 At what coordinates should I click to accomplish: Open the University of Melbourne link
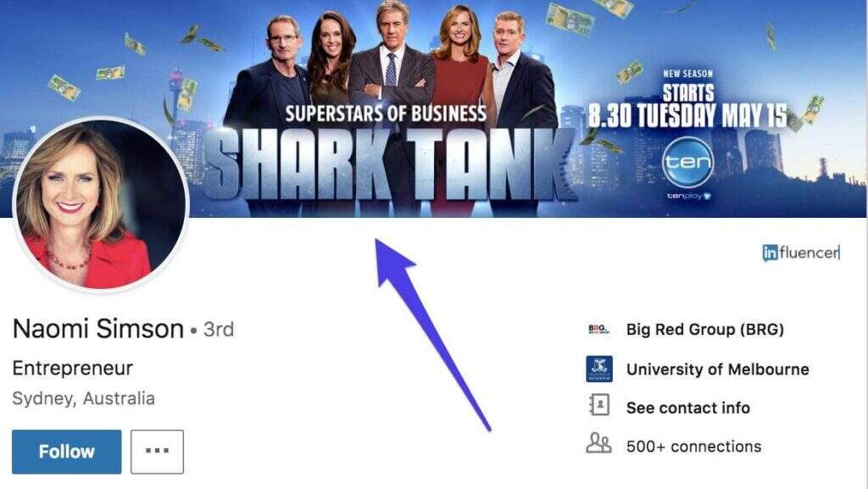point(717,370)
